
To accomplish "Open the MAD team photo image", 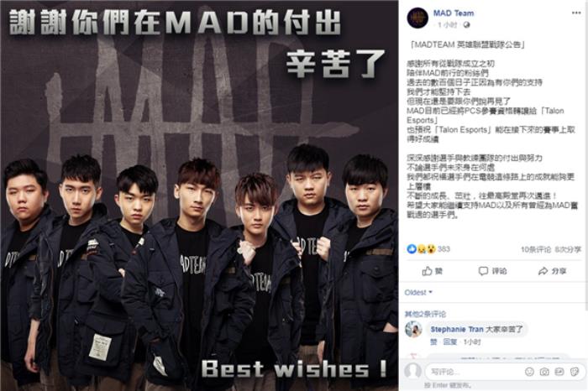I will click(199, 195).
